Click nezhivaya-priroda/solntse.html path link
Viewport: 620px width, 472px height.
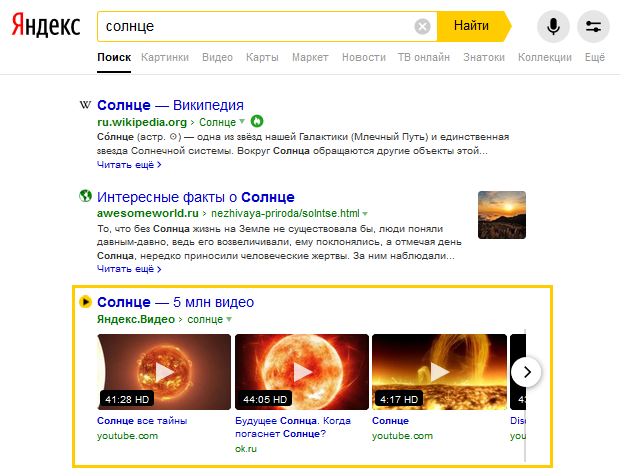(285, 213)
